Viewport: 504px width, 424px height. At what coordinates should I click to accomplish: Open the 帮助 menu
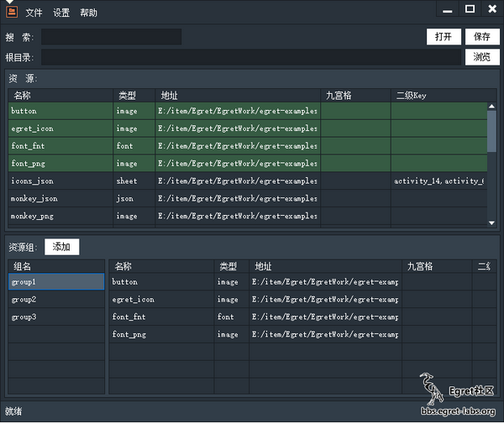(89, 13)
